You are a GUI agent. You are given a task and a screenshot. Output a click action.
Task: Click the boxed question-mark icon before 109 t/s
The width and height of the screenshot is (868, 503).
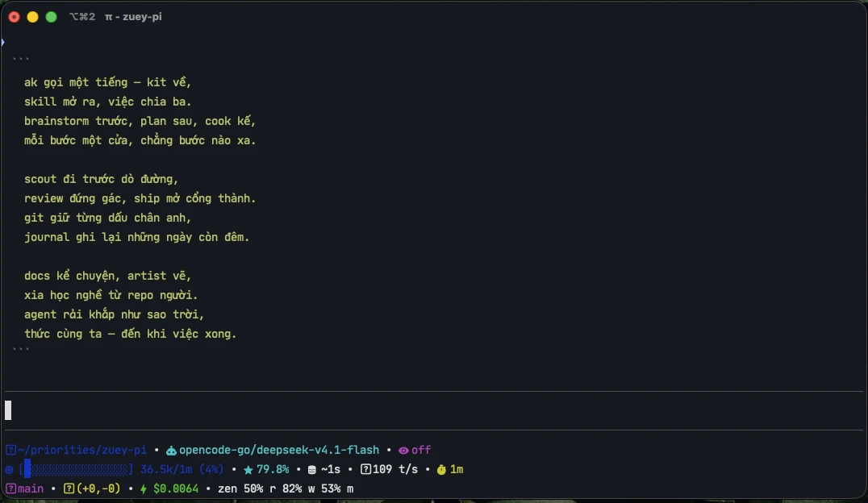(x=365, y=470)
